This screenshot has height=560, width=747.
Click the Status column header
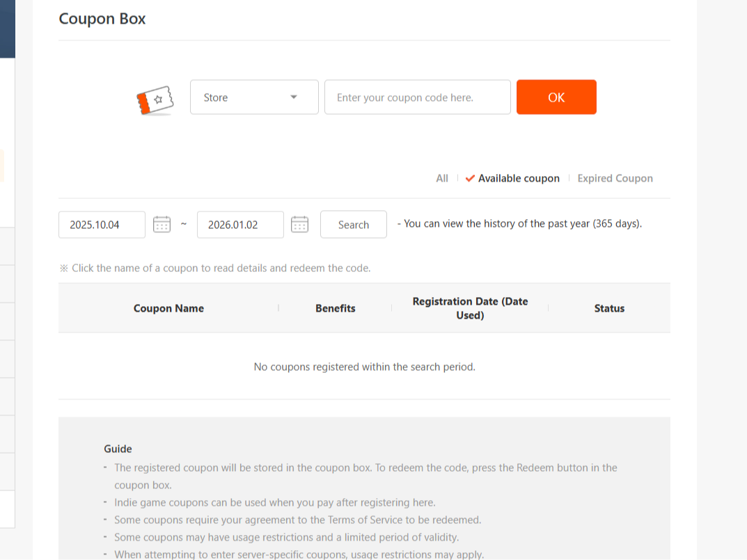[x=609, y=308]
